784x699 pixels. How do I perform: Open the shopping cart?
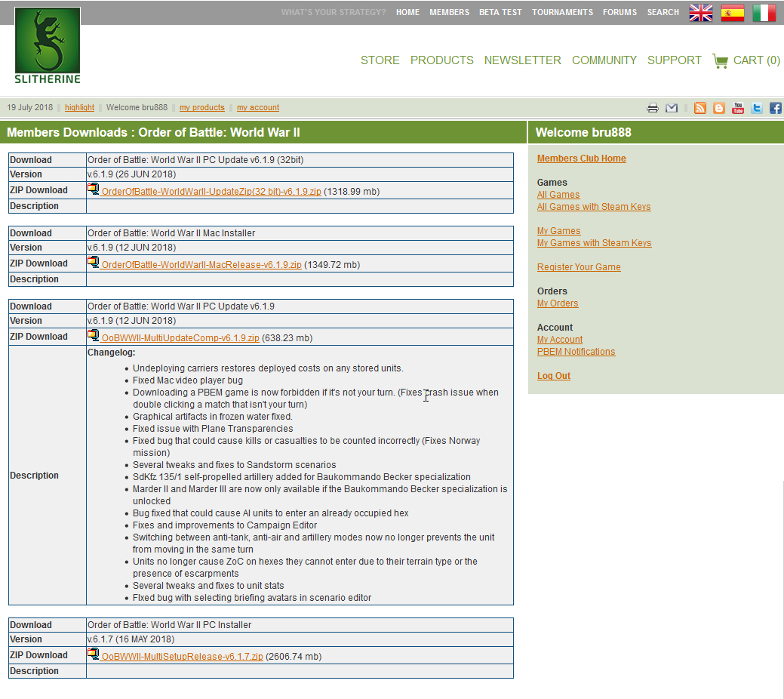coord(746,60)
